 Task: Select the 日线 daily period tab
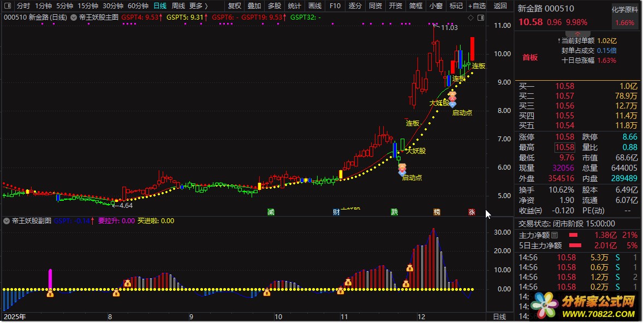click(x=160, y=6)
